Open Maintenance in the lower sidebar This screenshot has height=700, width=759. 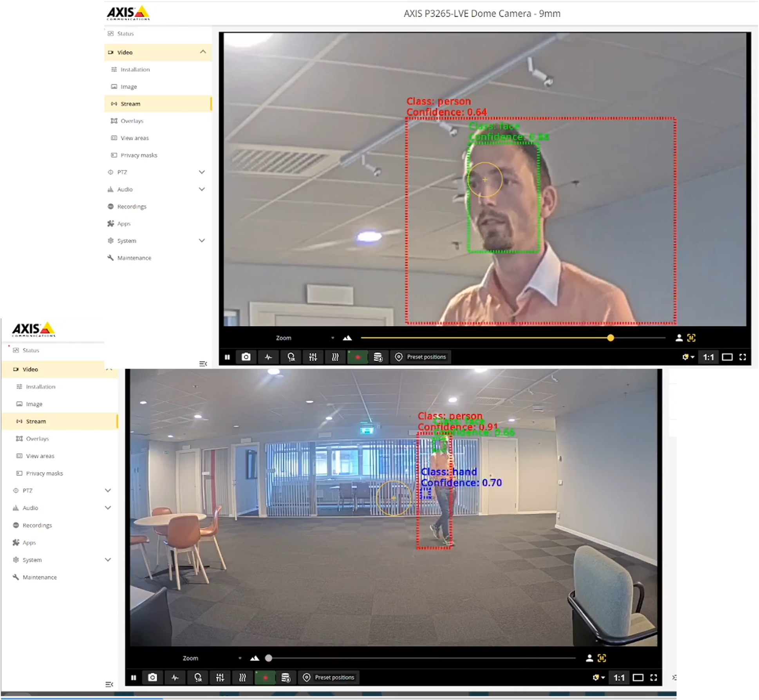pos(60,578)
